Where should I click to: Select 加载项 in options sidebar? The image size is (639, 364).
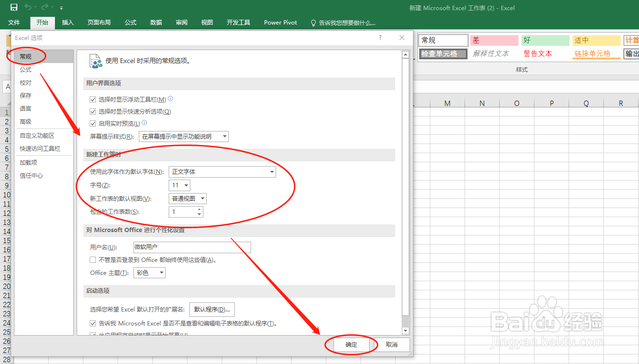click(44, 163)
